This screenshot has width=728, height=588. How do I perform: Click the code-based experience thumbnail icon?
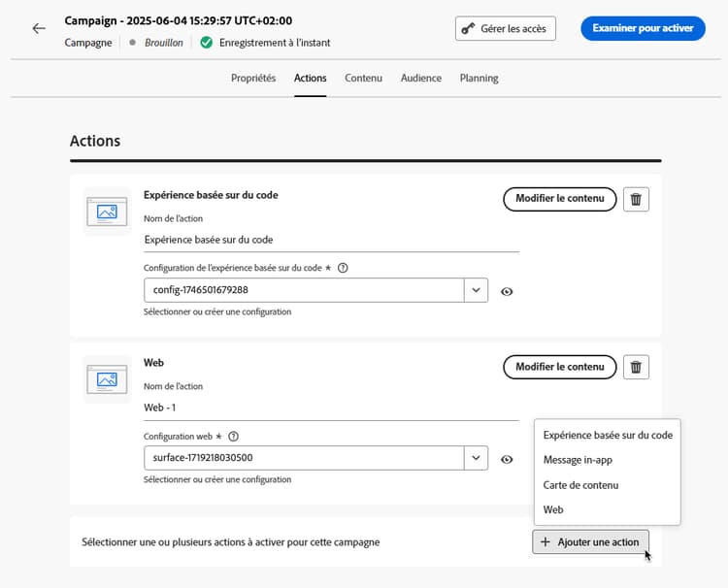pyautogui.click(x=107, y=211)
